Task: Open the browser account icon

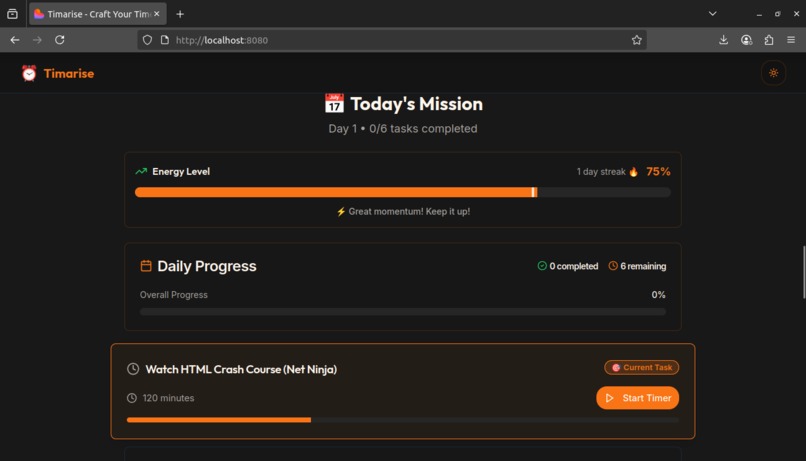Action: pyautogui.click(x=746, y=40)
